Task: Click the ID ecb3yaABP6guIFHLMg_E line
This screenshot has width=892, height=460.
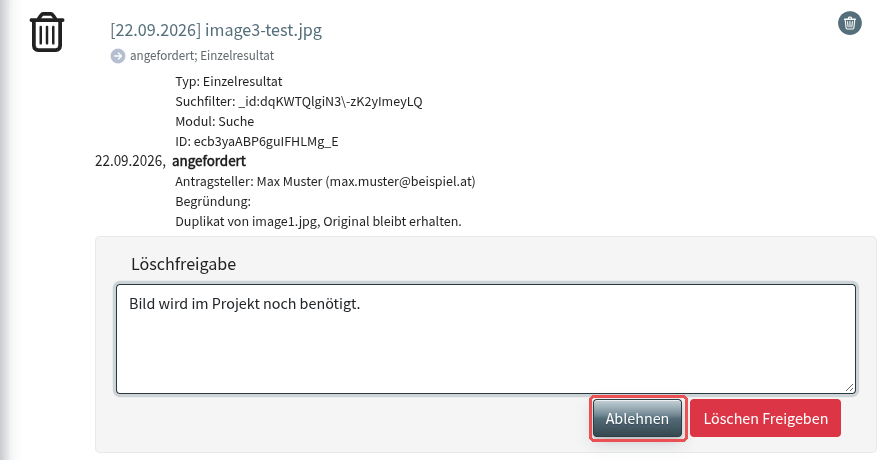Action: pos(257,142)
